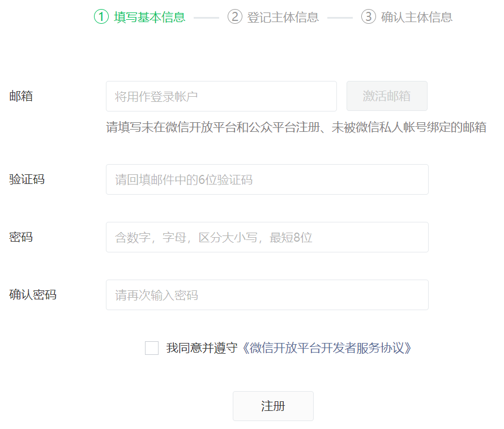Viewport: 504px width, 429px height.
Task: Click the 我同意并遵守 checkbox label text
Action: click(201, 348)
